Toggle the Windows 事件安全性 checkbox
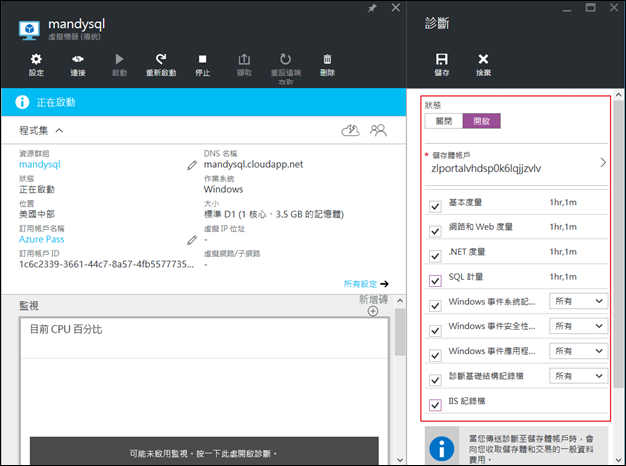The height and width of the screenshot is (466, 626). pyautogui.click(x=435, y=330)
